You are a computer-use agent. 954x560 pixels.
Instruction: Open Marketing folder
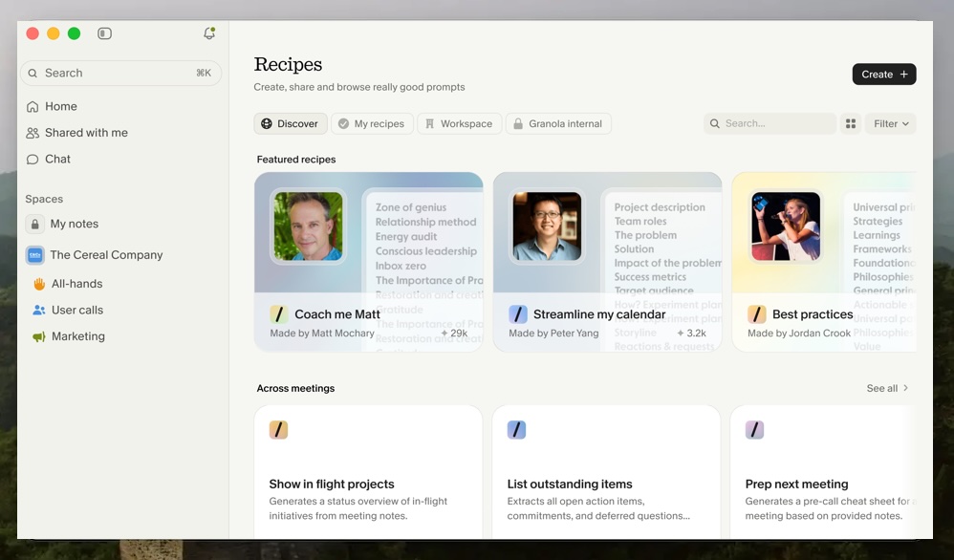(77, 336)
